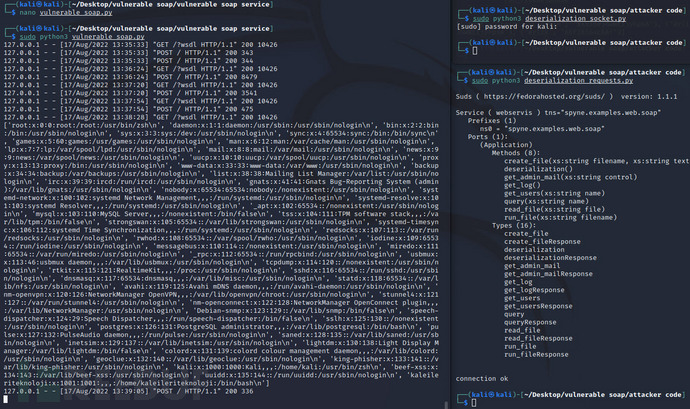The width and height of the screenshot is (690, 409).
Task: Click the last log line 'POST / HTTP/1.1 200 336'
Action: click(128, 391)
